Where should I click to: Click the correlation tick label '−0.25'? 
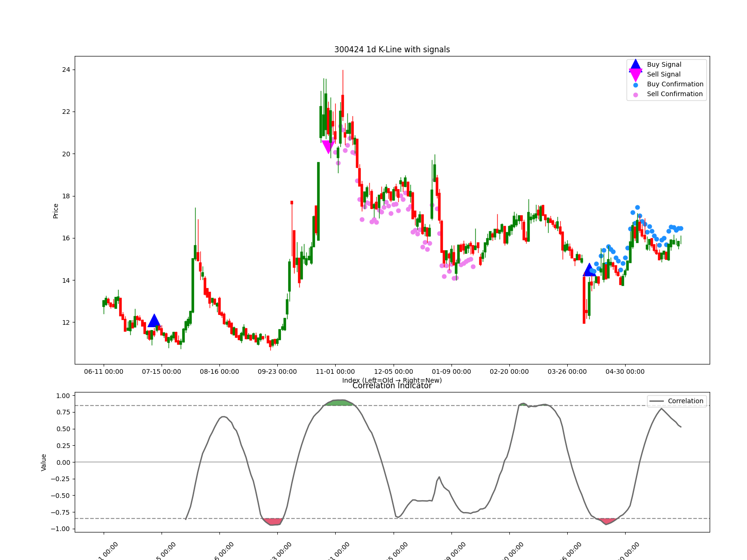(x=60, y=479)
